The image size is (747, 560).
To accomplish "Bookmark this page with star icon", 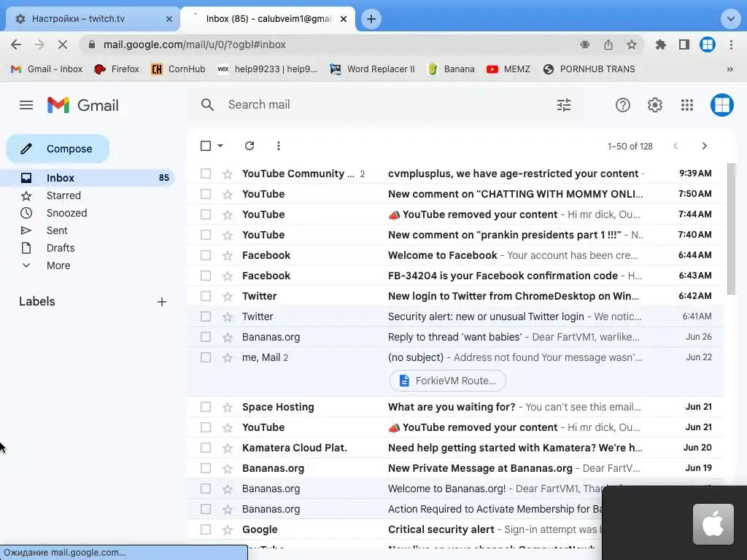I will (631, 44).
